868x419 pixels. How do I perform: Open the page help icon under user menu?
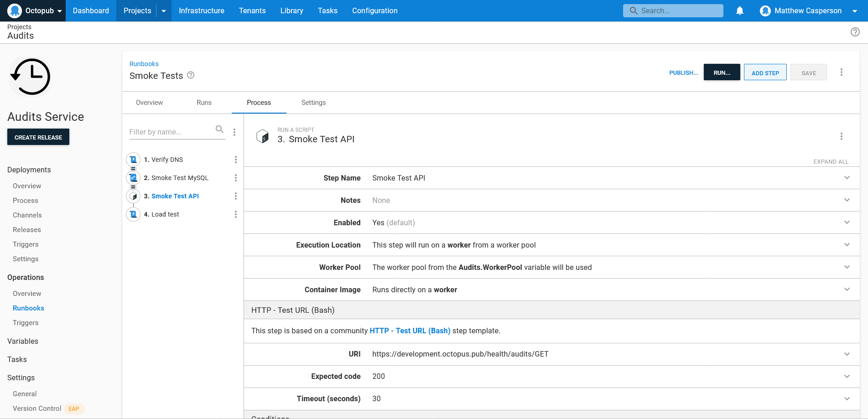tap(855, 32)
